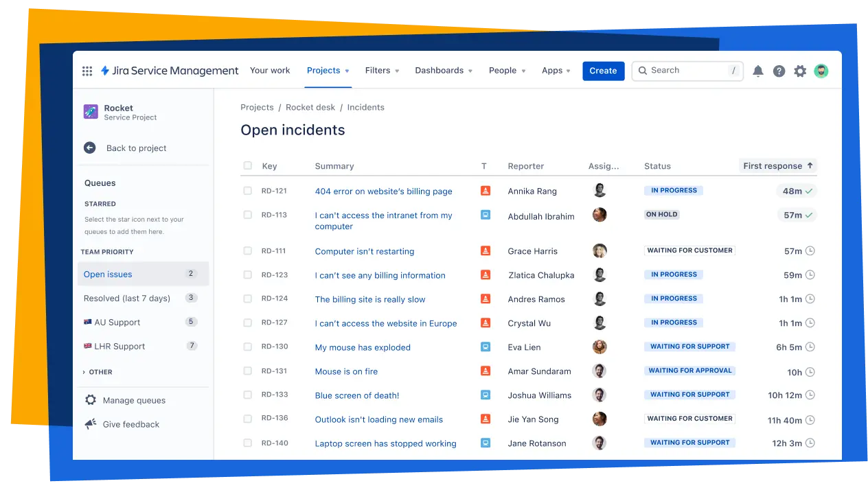Tick the checkbox for RD-130
Screen dimensions: 868x490
(248, 347)
